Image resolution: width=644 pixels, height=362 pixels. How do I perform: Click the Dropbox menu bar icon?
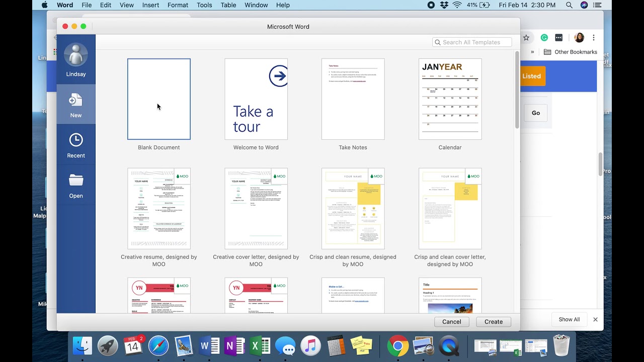click(444, 5)
